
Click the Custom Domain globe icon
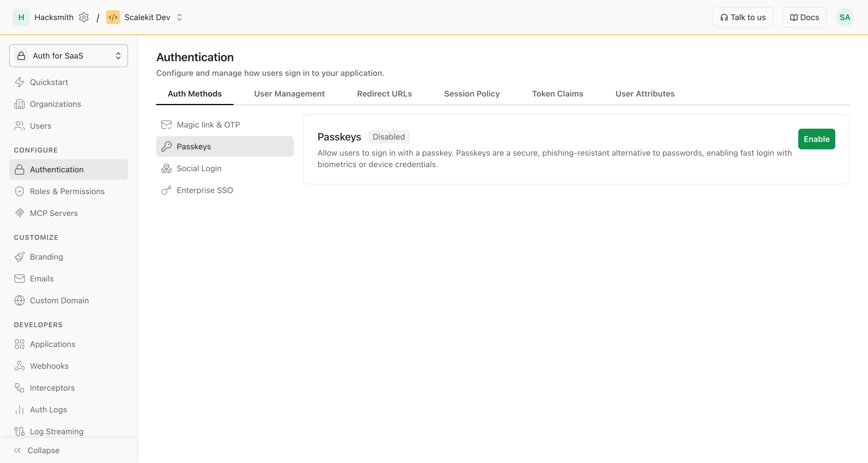click(20, 300)
